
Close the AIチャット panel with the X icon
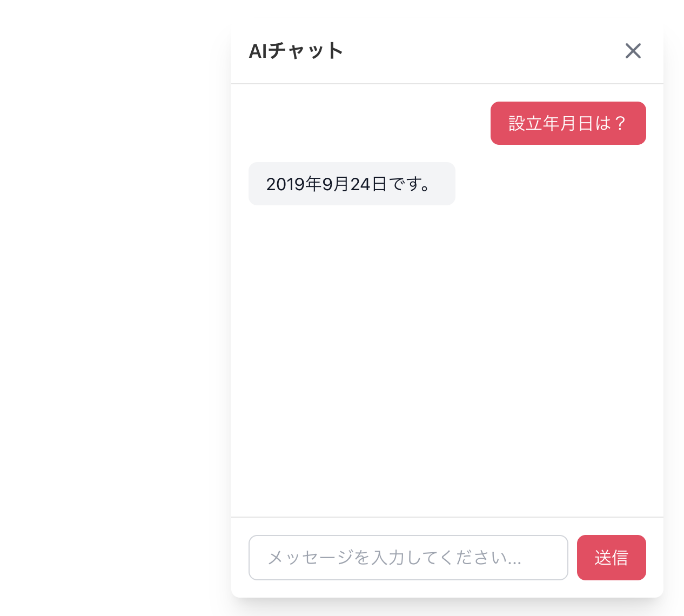633,51
